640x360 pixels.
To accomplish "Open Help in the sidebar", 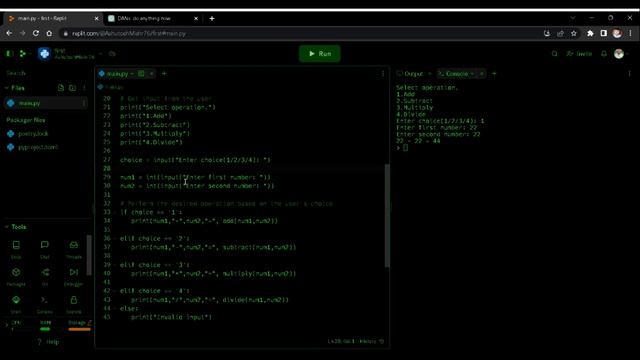I will tap(49, 342).
